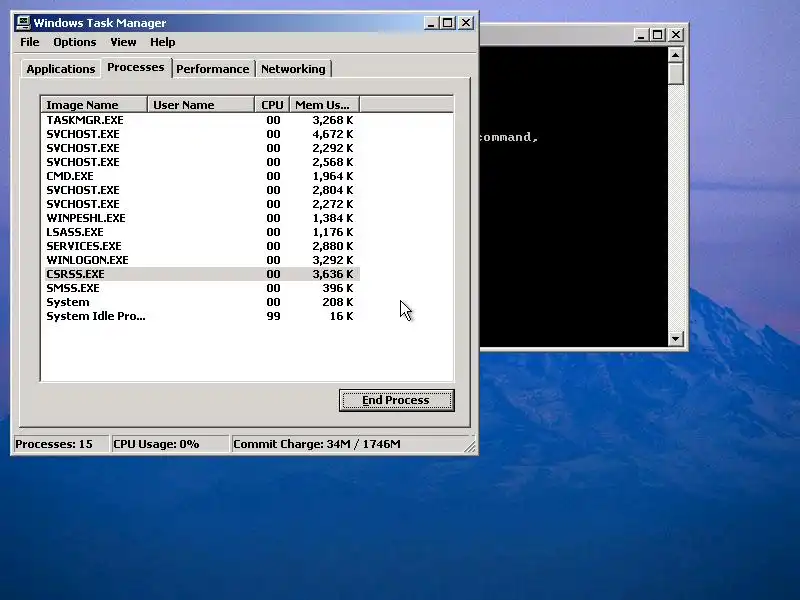800x600 pixels.
Task: Open the Options menu
Action: tap(74, 42)
